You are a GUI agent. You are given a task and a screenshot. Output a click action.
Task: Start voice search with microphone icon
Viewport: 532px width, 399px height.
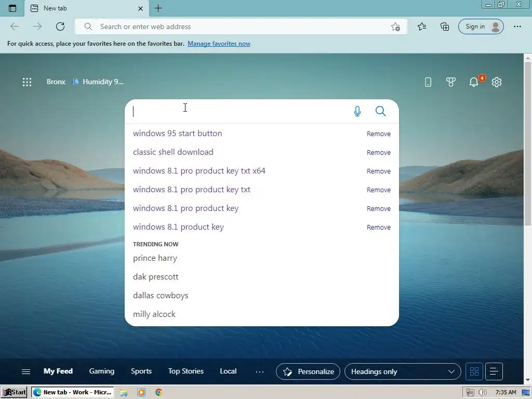click(x=357, y=111)
